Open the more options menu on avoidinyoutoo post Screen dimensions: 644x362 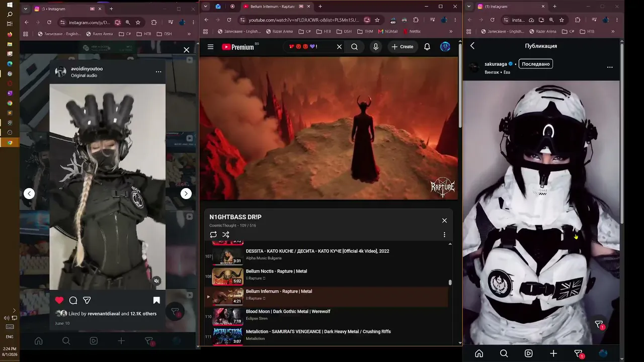[158, 71]
